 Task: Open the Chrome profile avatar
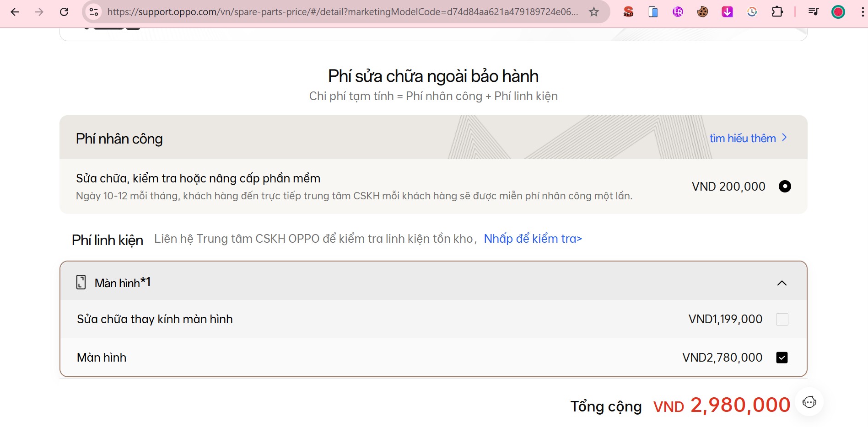(838, 12)
